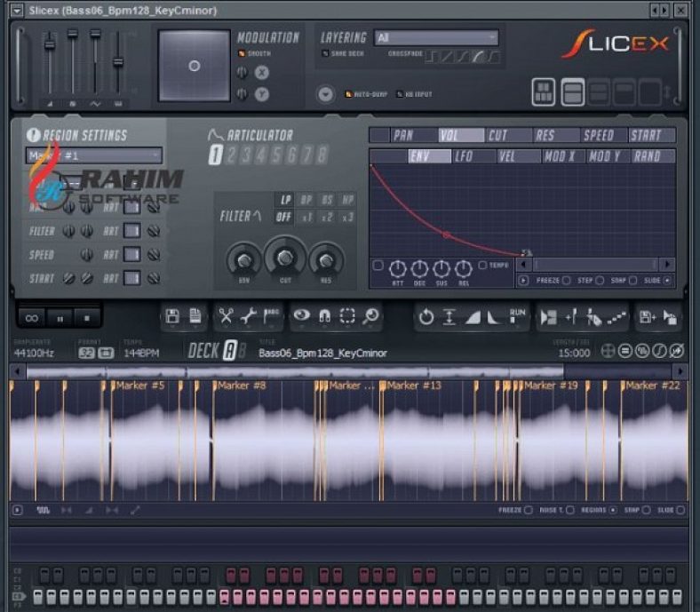Select the LP filter type button
The width and height of the screenshot is (700, 612).
[x=284, y=200]
